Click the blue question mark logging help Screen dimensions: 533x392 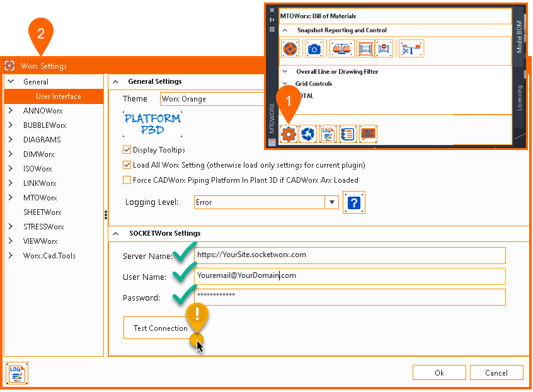click(x=354, y=203)
